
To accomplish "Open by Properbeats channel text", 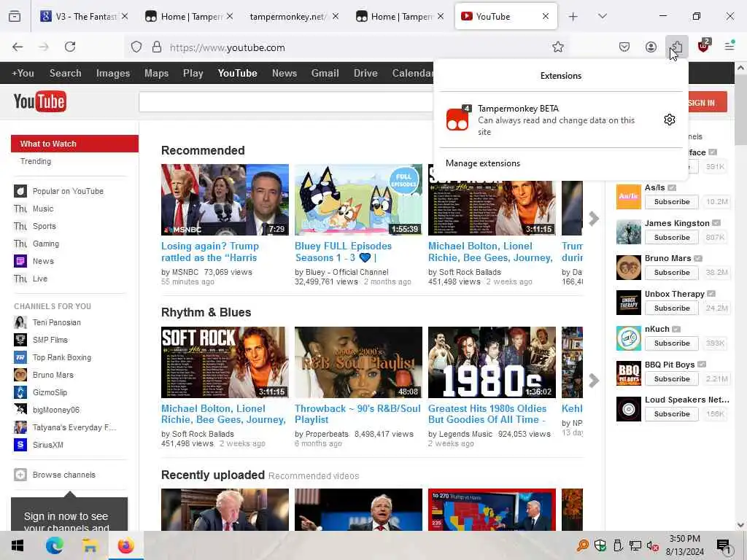I will (x=322, y=434).
